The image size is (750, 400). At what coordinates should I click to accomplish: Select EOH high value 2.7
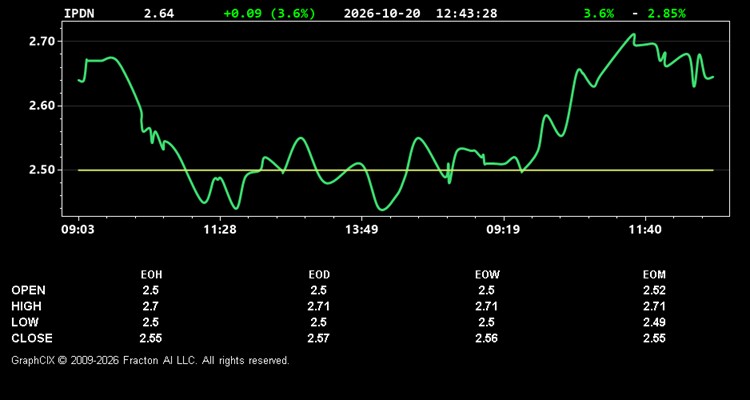[151, 306]
